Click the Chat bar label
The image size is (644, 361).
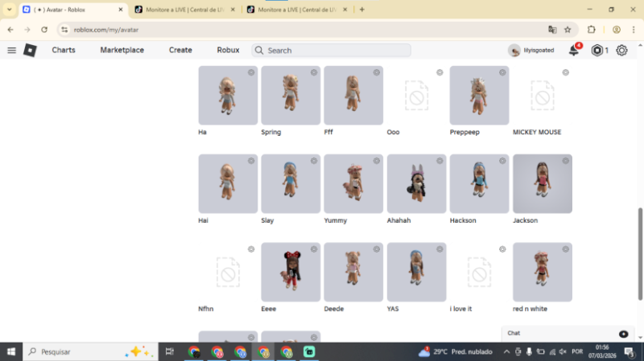pyautogui.click(x=514, y=333)
